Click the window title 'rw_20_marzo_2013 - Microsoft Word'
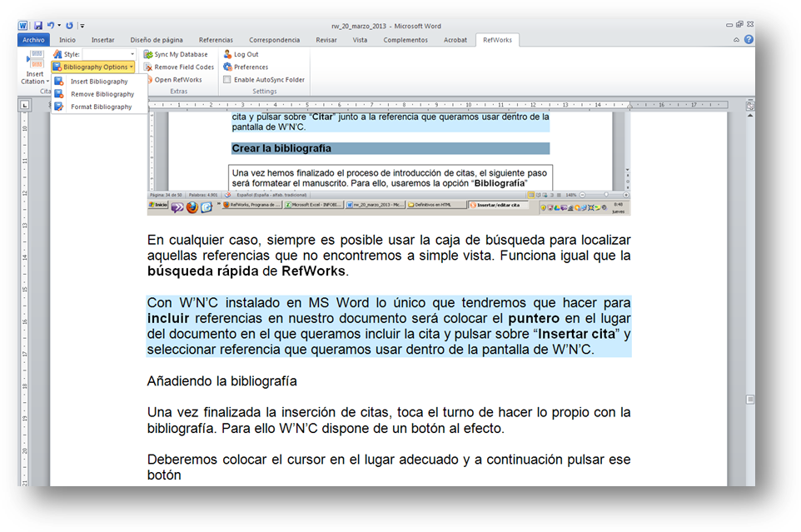801x532 pixels. pyautogui.click(x=386, y=26)
